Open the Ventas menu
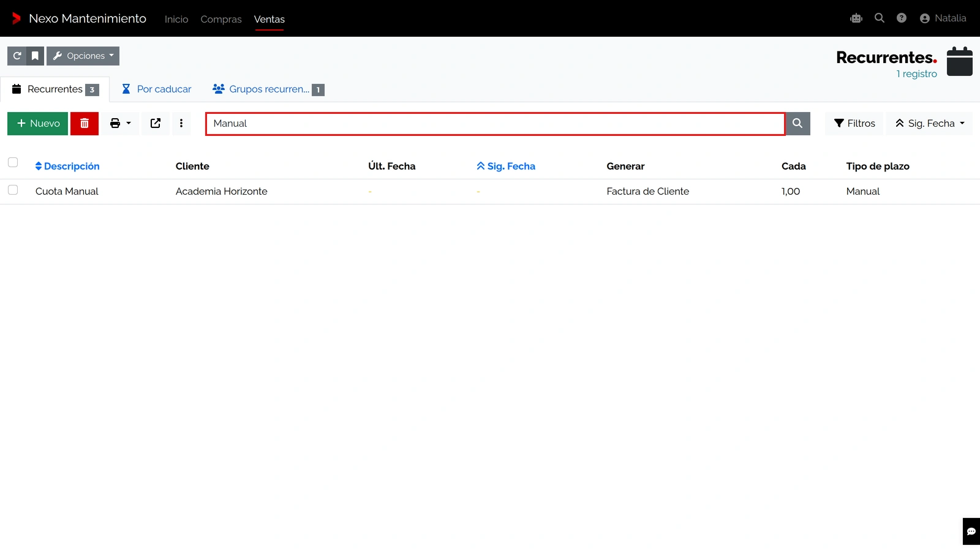The height and width of the screenshot is (551, 980). tap(269, 19)
